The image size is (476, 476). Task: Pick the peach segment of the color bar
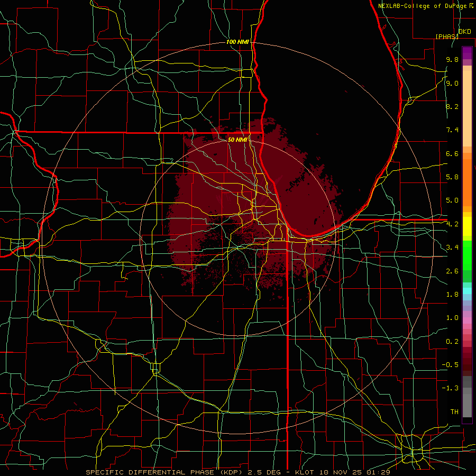pos(467,108)
